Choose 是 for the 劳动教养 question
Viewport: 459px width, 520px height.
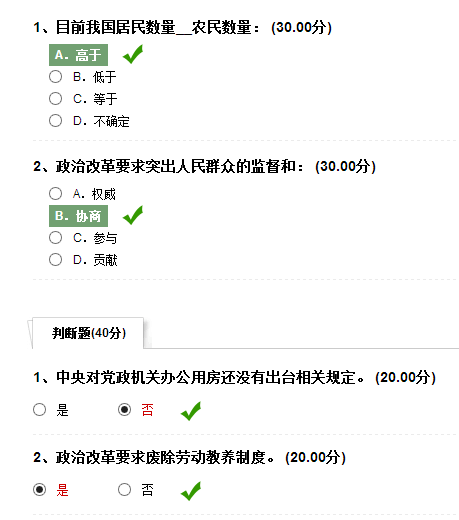click(x=39, y=489)
